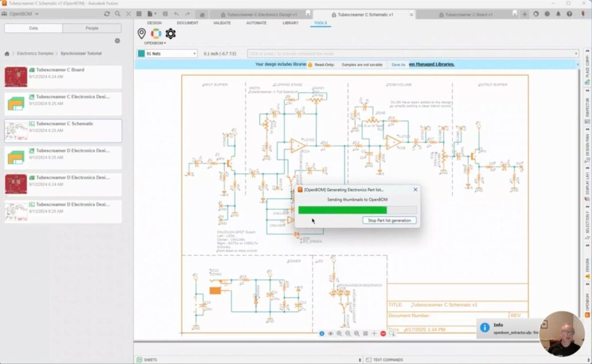Image resolution: width=592 pixels, height=364 pixels.
Task: Close the Generating Electronics Part list dialog
Action: tap(415, 190)
